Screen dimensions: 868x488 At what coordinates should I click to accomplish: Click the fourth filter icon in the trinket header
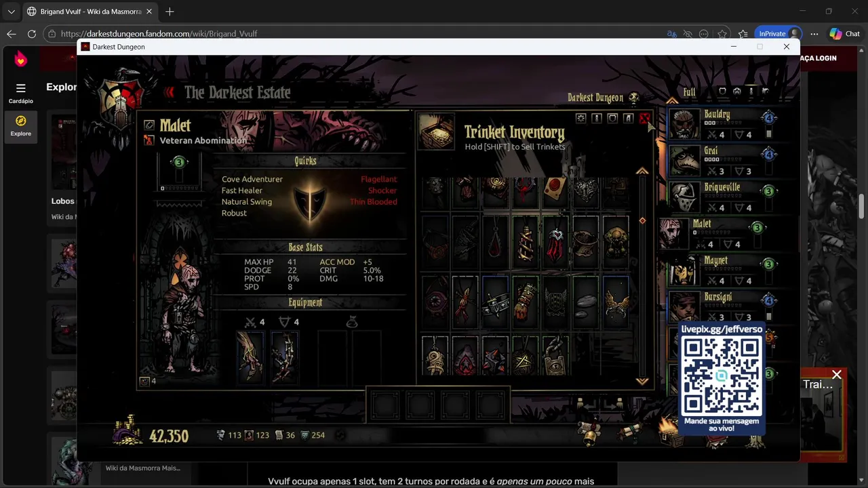pos(629,119)
